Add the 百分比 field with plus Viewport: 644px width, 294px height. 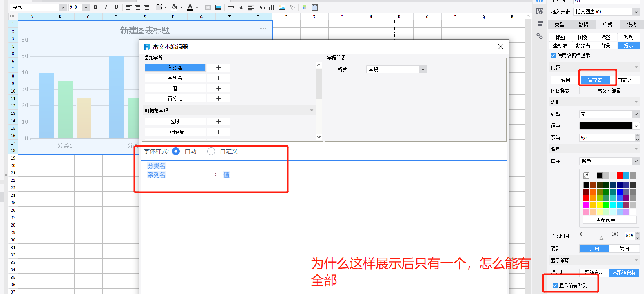pos(219,98)
